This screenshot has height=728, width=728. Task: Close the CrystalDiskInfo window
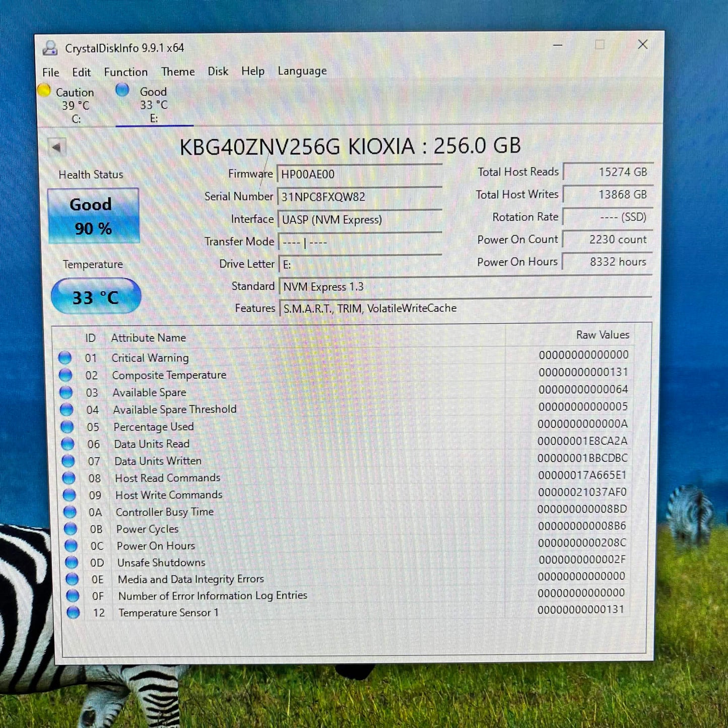pyautogui.click(x=643, y=44)
